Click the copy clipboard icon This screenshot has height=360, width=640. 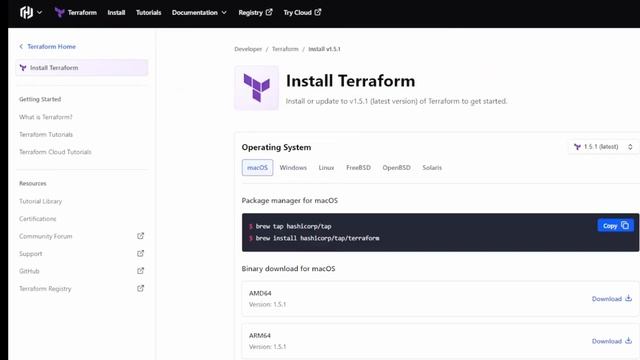click(625, 225)
